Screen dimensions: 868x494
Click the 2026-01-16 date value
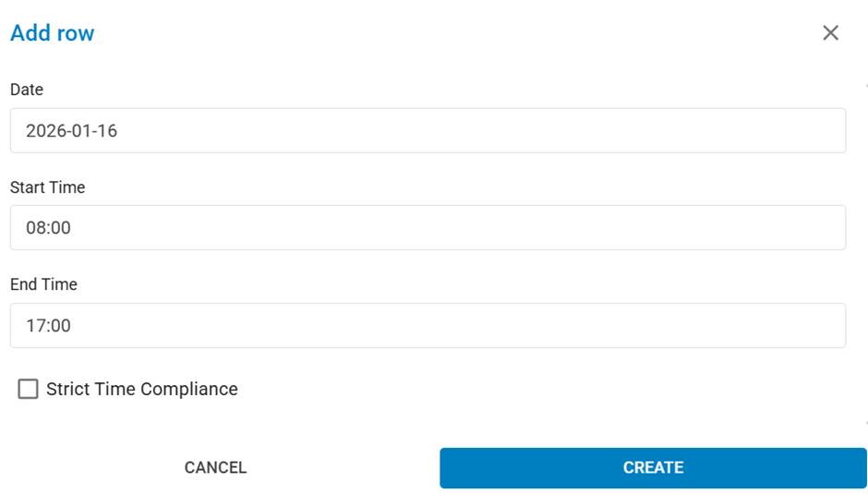pyautogui.click(x=71, y=131)
